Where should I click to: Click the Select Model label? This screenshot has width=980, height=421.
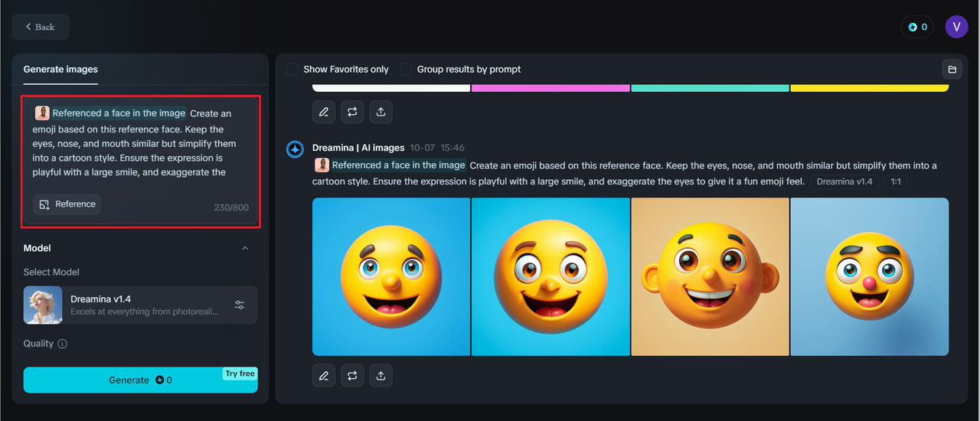[x=51, y=272]
